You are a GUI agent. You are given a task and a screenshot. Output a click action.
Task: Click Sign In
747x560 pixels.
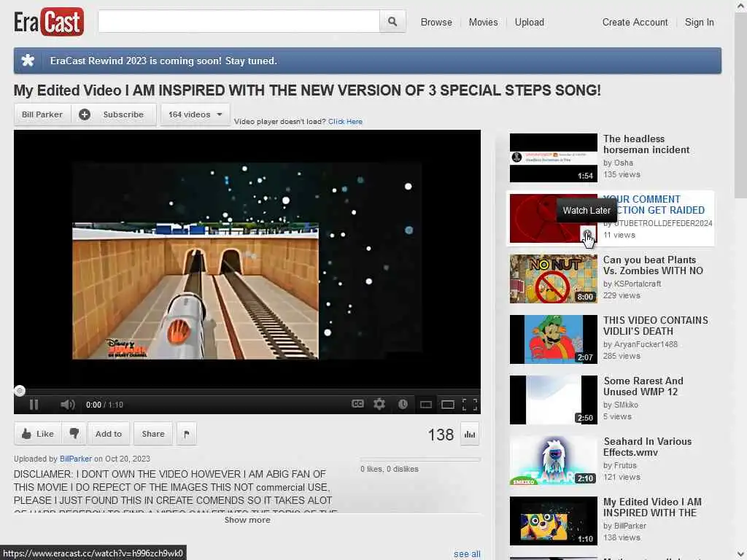tap(700, 23)
